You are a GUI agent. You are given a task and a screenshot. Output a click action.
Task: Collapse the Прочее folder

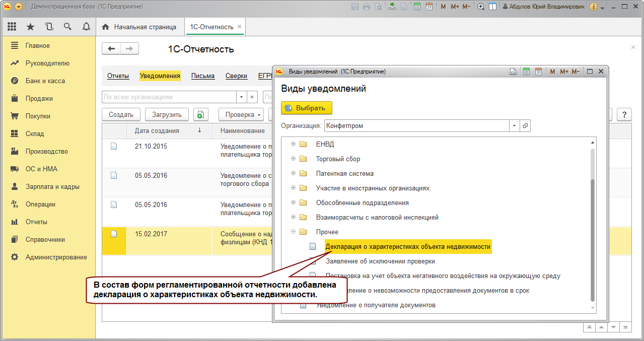[x=293, y=232]
